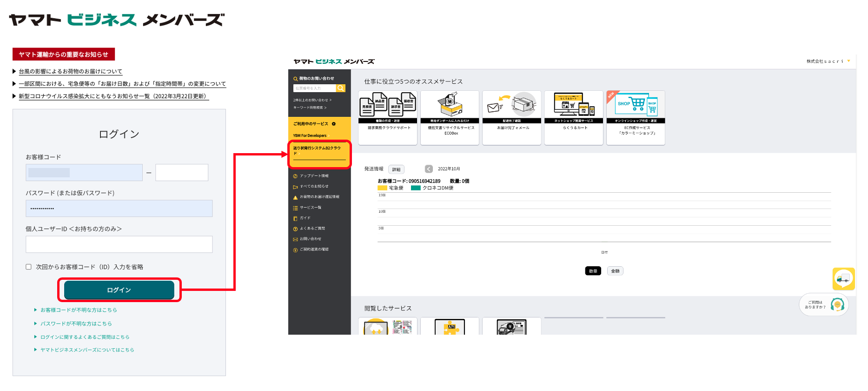Switch chart to 金額 view
The height and width of the screenshot is (391, 868).
coord(615,271)
